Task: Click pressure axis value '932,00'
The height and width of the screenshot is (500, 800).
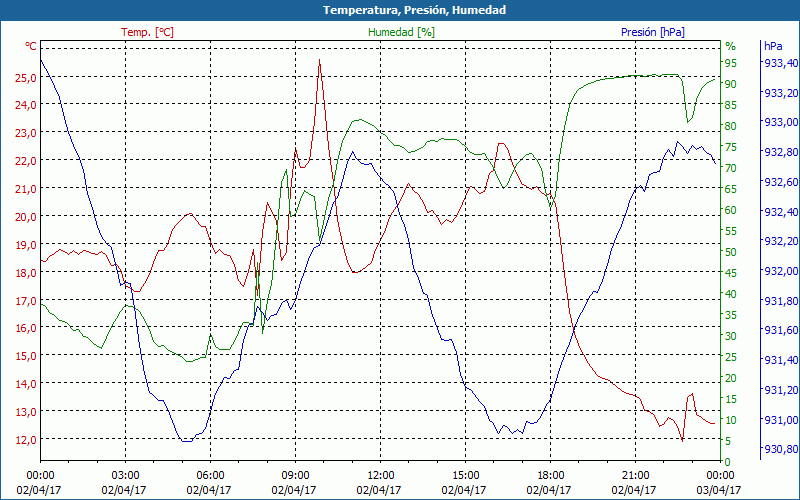Action: pos(781,271)
